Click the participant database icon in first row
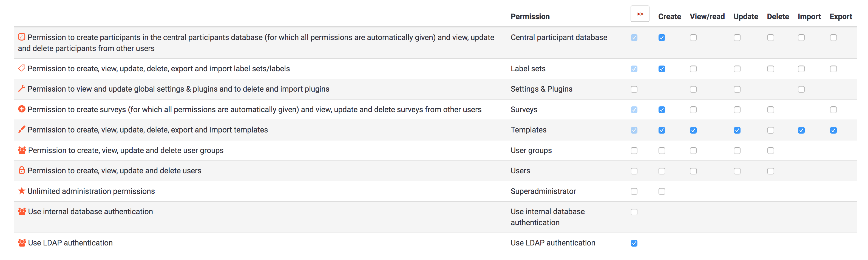Screen dimensions: 868x260 click(x=22, y=37)
